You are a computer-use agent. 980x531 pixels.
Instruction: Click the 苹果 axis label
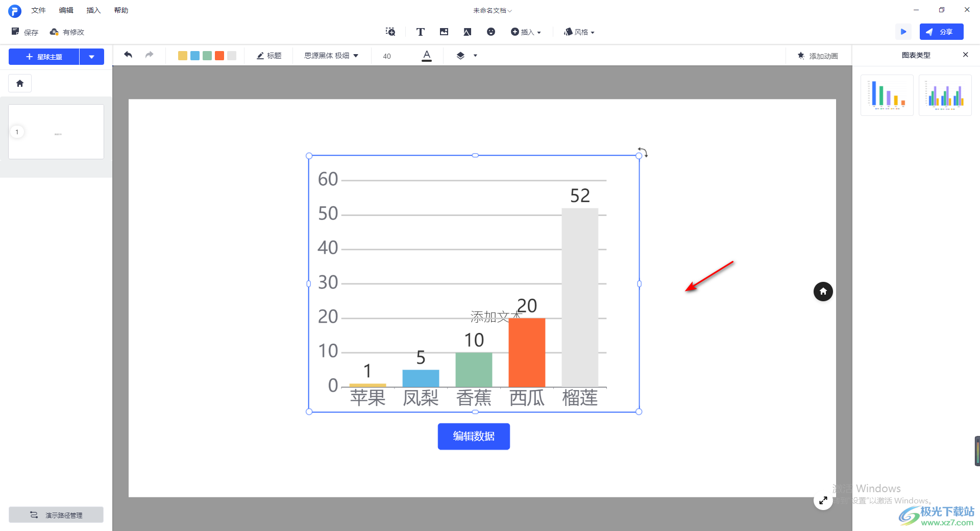367,397
